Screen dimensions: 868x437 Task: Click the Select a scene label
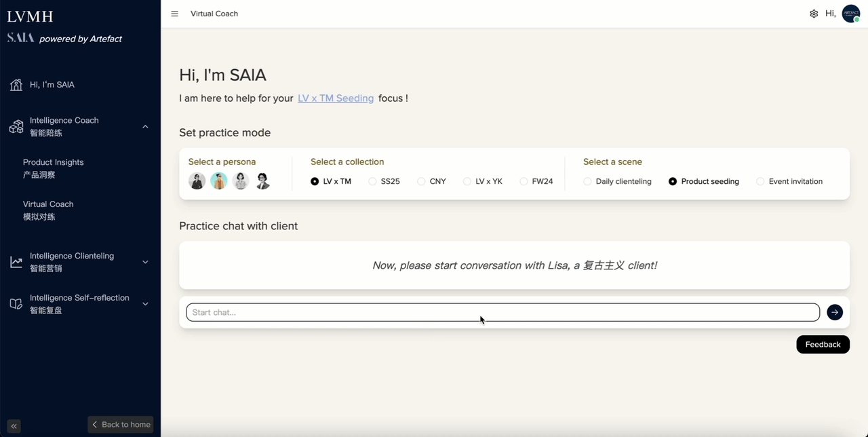point(612,161)
